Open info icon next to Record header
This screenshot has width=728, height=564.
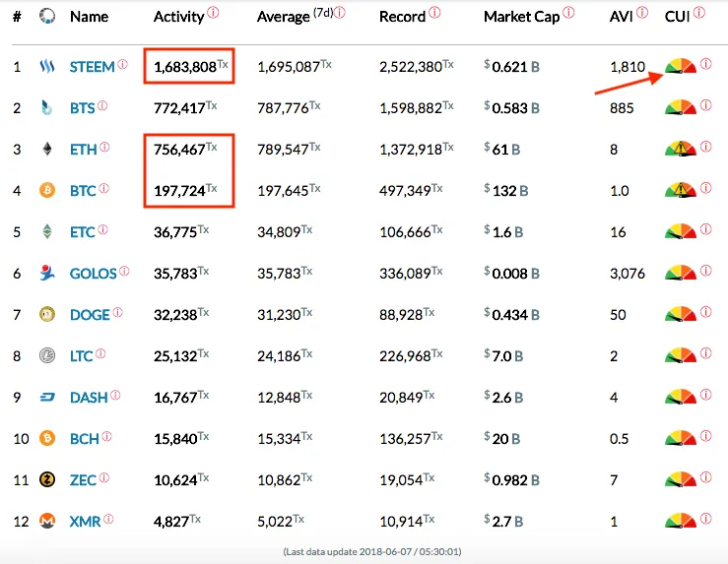(x=434, y=13)
